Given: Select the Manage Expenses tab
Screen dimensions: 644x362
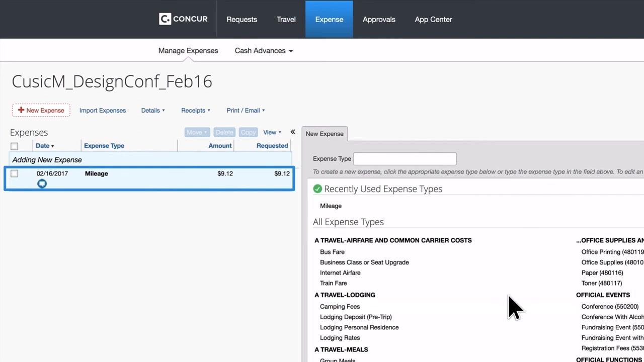Looking at the screenshot, I should [x=188, y=51].
